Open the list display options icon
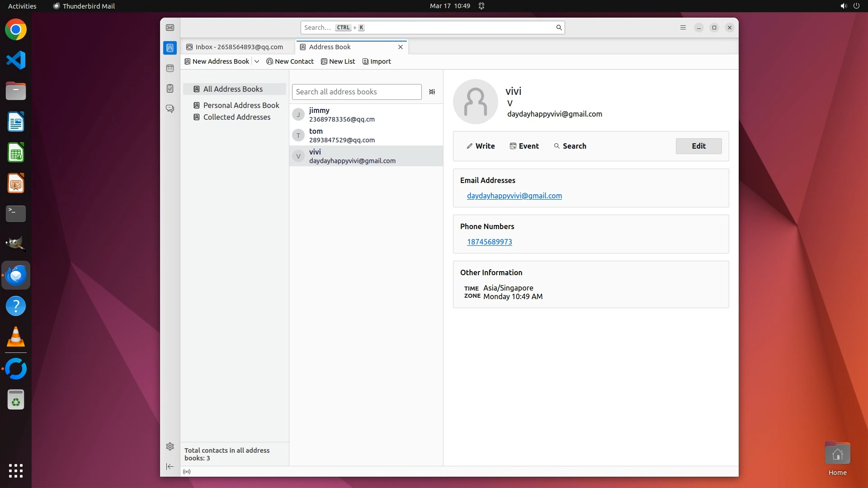The height and width of the screenshot is (488, 868). [x=432, y=92]
